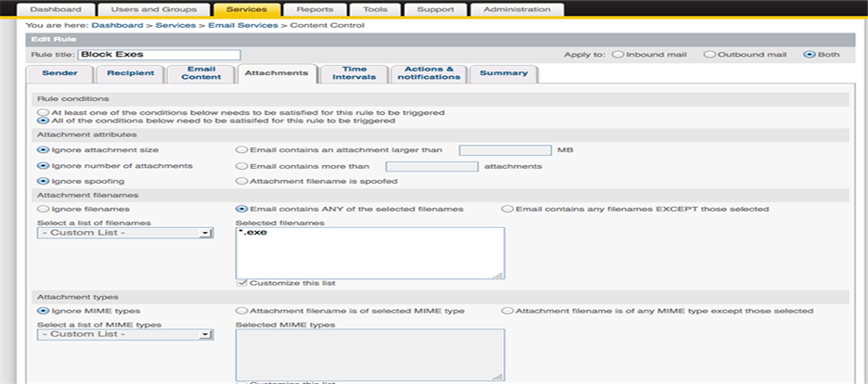Click the attachment size MB input field
This screenshot has width=868, height=384.
[504, 149]
